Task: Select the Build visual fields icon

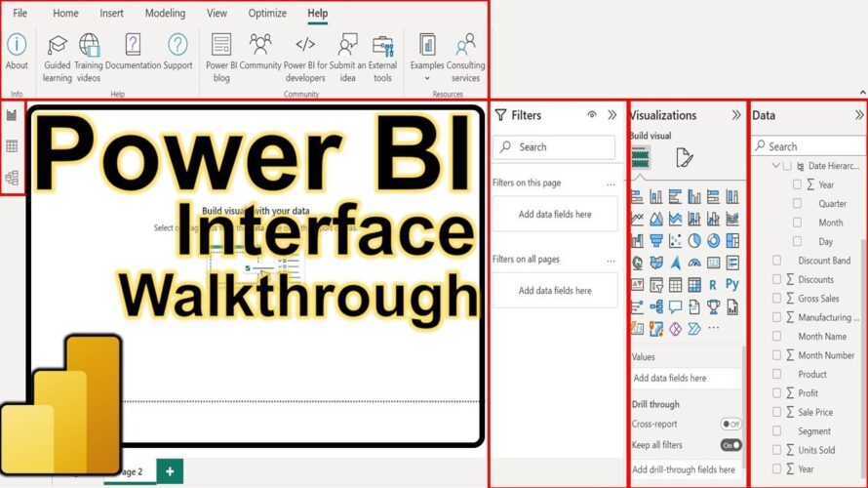Action: 641,158
